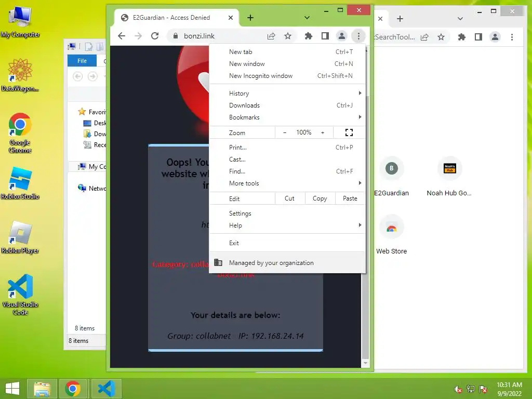Image resolution: width=532 pixels, height=399 pixels.
Task: Open File Explorer from the taskbar
Action: [42, 389]
